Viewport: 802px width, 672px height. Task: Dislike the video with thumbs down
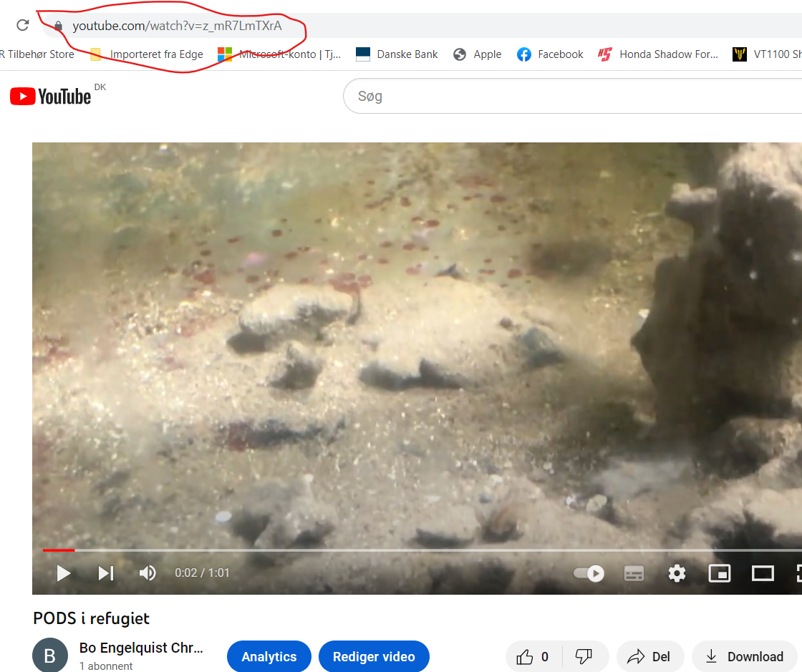pos(584,656)
